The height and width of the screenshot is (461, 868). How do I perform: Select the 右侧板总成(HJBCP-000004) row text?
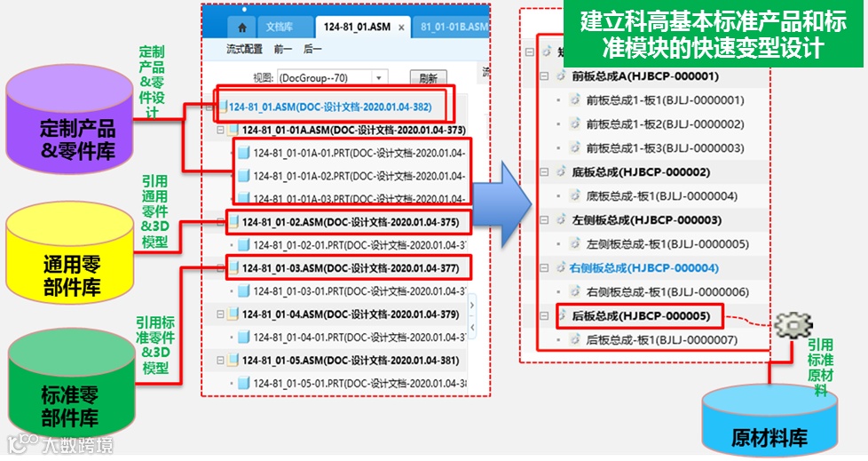click(645, 268)
